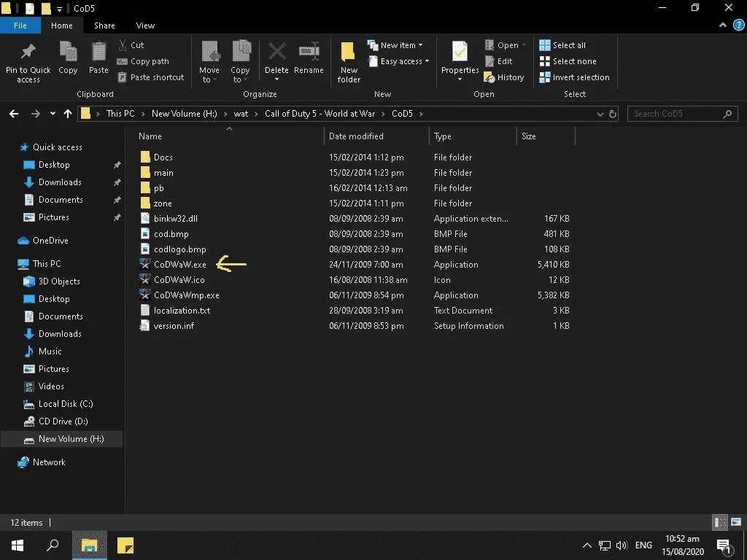
Task: Refresh the current folder view
Action: (613, 114)
